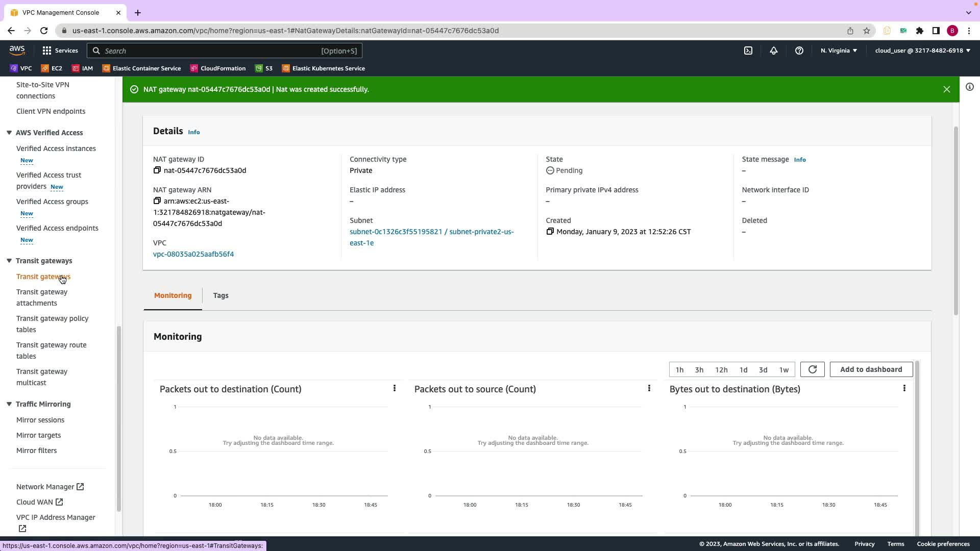Dismiss the green success banner
This screenshot has height=551, width=980.
[946, 89]
